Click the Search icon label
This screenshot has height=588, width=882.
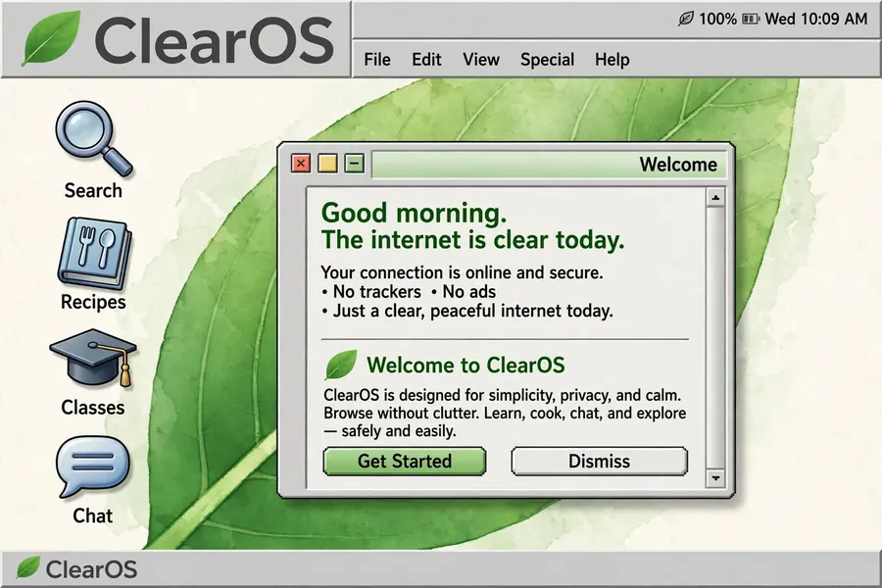click(x=93, y=191)
